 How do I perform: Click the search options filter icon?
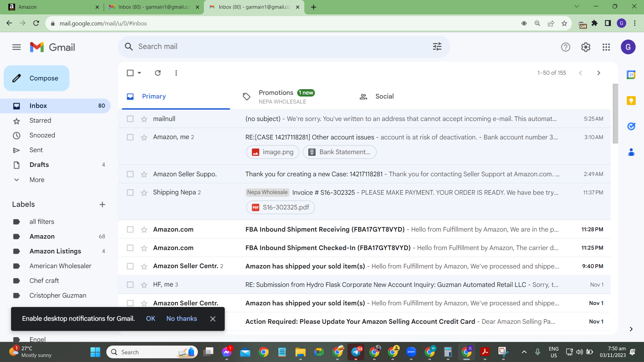[437, 47]
